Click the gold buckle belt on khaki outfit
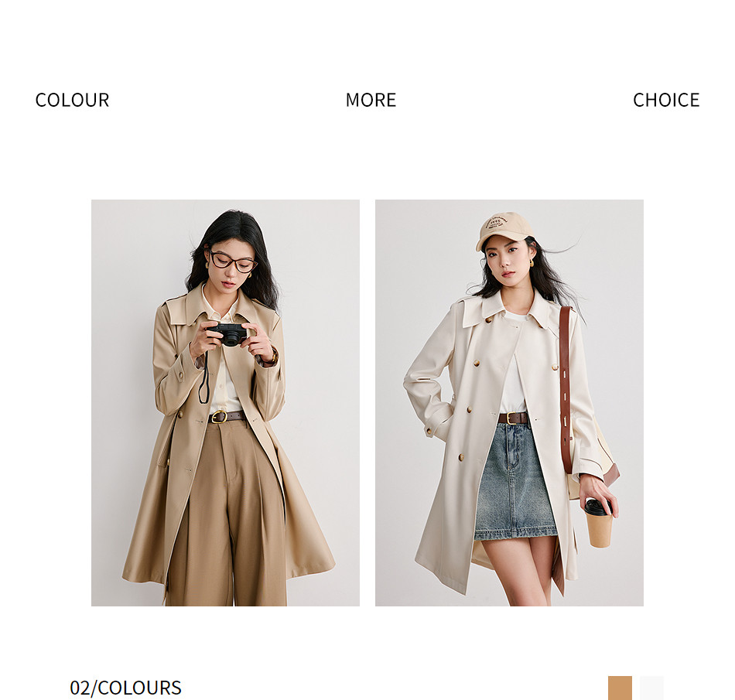The width and height of the screenshot is (735, 700). pyautogui.click(x=227, y=416)
